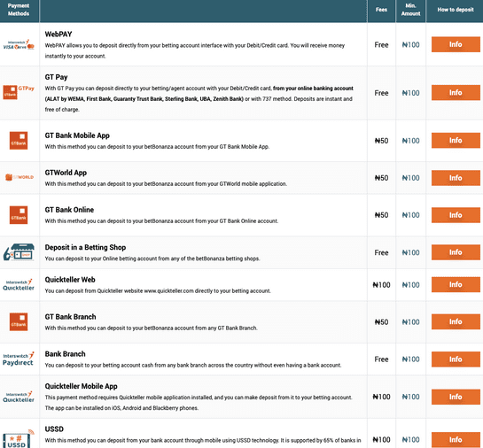Click the ₦100 fee for Quickteller Web
The width and height of the screenshot is (483, 448).
381,285
